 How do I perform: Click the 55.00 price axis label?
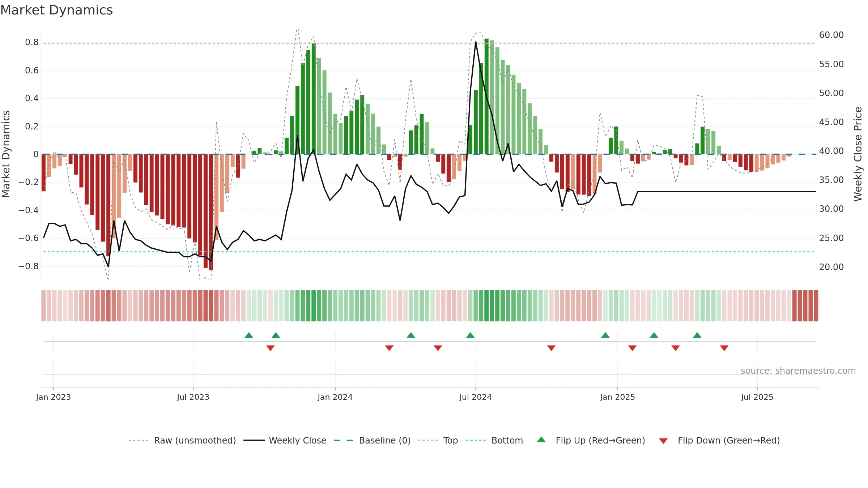click(x=831, y=64)
